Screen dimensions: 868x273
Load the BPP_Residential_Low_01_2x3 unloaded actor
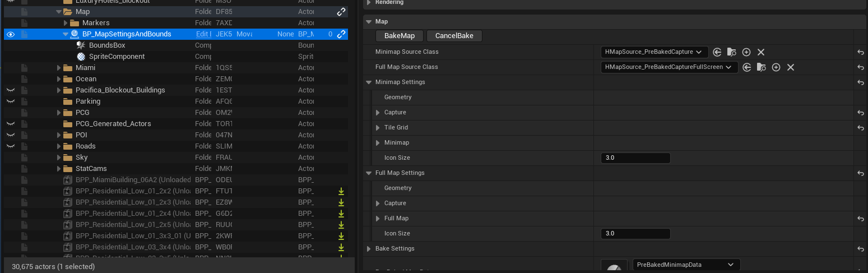(x=341, y=202)
